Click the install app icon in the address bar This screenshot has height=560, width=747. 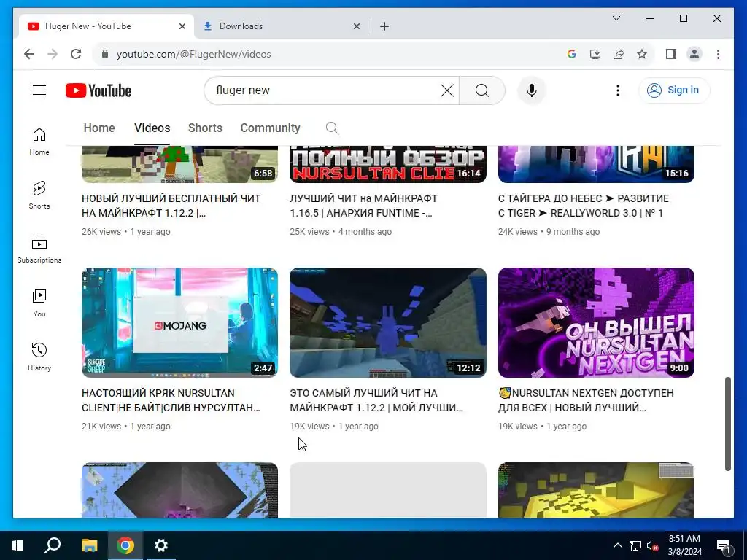coord(595,54)
